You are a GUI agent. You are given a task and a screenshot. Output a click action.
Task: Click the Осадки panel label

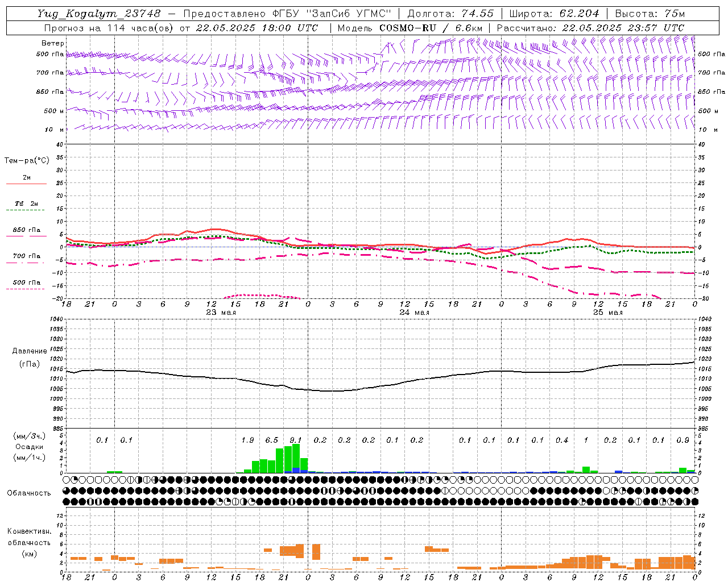[x=29, y=447]
